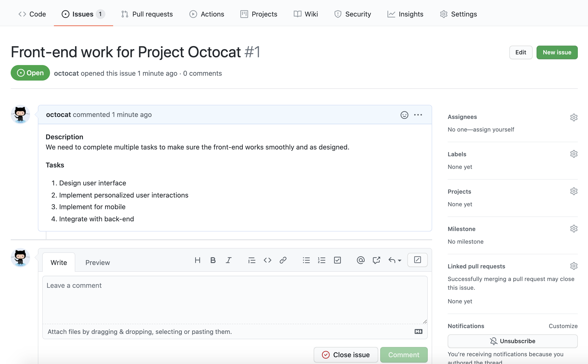Viewport: 588px width, 364px height.
Task: Click the task list checkbox icon
Action: tap(337, 260)
